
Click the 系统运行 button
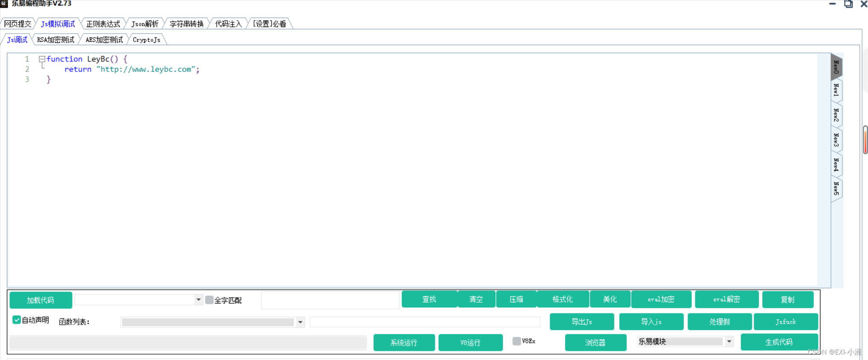click(x=404, y=342)
